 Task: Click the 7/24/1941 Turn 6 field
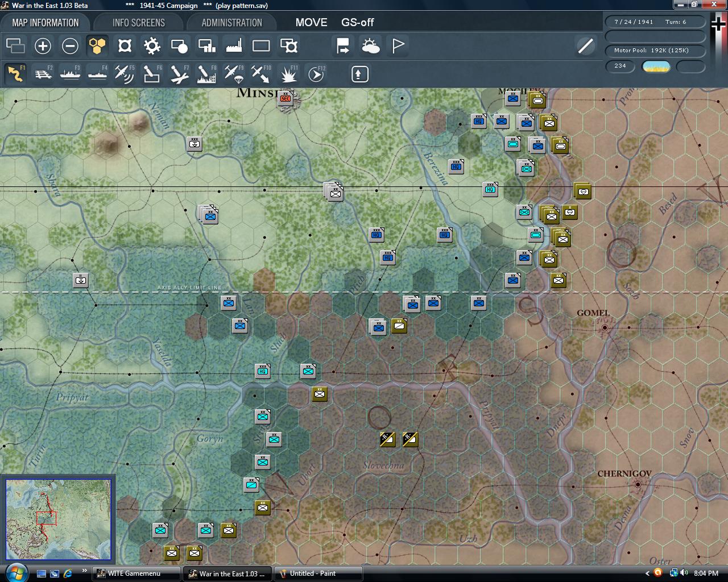[x=655, y=22]
